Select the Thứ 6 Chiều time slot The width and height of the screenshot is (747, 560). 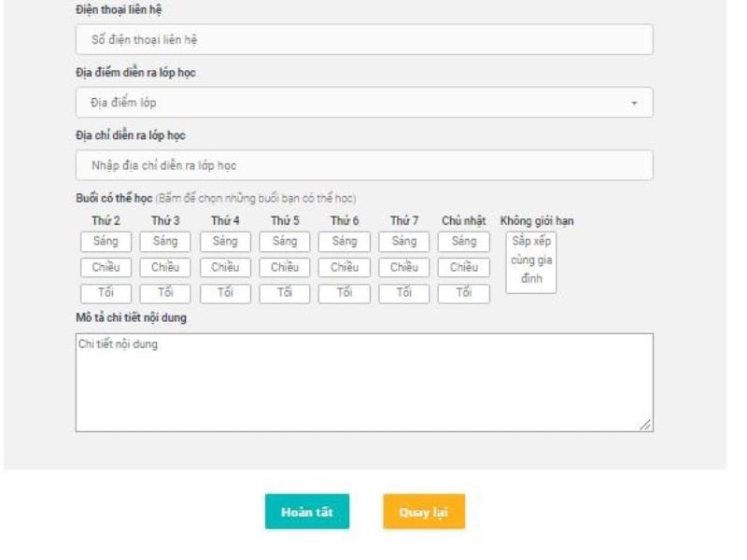point(345,268)
